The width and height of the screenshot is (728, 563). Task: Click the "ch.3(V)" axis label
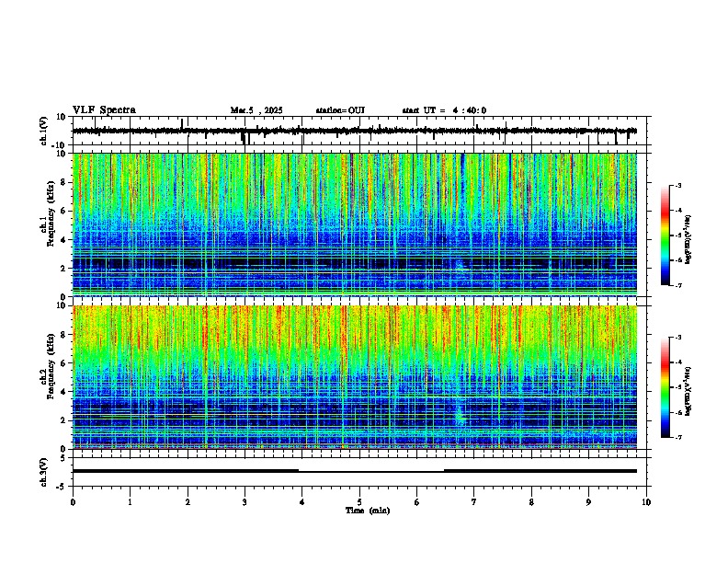coord(44,472)
